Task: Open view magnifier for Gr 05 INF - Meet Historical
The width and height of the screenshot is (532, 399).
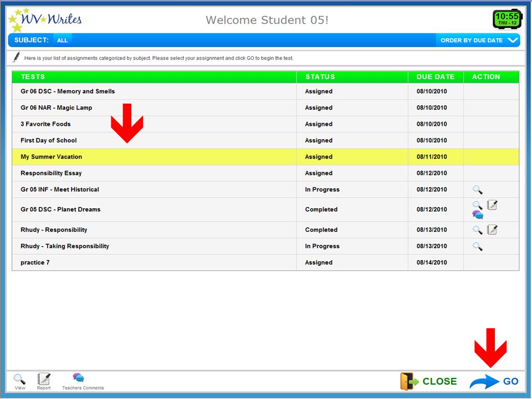Action: pos(477,190)
